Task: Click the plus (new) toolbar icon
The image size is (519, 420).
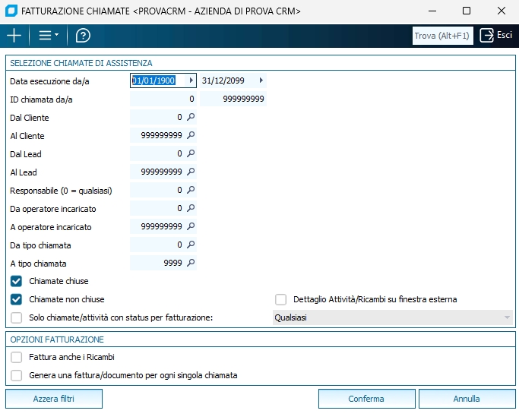Action: 14,36
